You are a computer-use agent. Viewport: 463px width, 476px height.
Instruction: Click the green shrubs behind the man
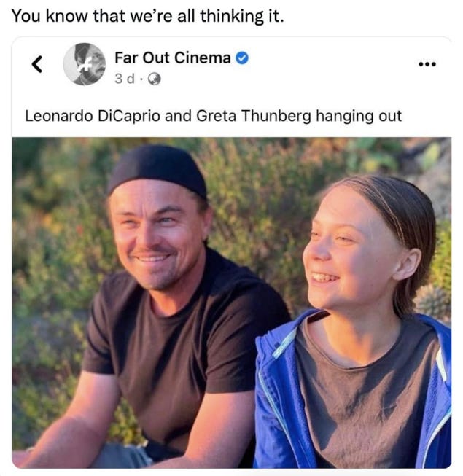coord(58,243)
